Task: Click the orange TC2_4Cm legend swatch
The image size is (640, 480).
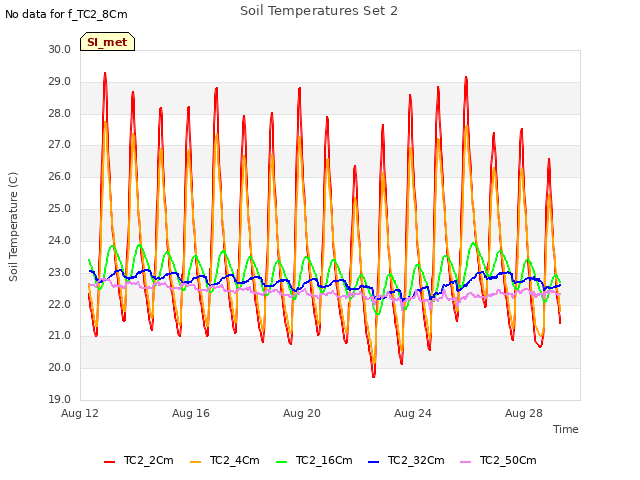Action: pyautogui.click(x=196, y=462)
